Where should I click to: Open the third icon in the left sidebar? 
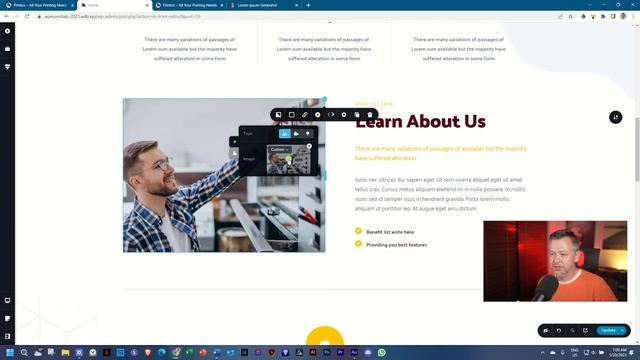[x=7, y=66]
